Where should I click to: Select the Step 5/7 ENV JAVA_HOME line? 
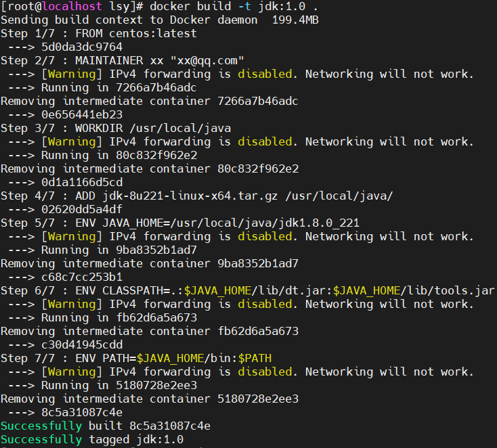pos(180,223)
